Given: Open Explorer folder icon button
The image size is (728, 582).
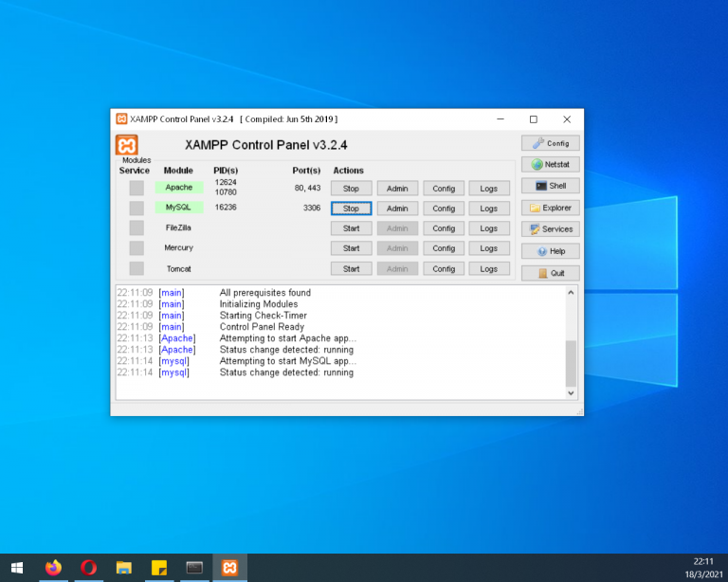Looking at the screenshot, I should 550,208.
